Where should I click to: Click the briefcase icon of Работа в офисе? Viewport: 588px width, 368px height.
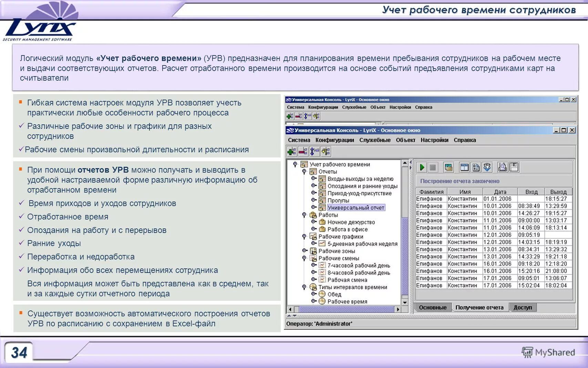pos(322,229)
